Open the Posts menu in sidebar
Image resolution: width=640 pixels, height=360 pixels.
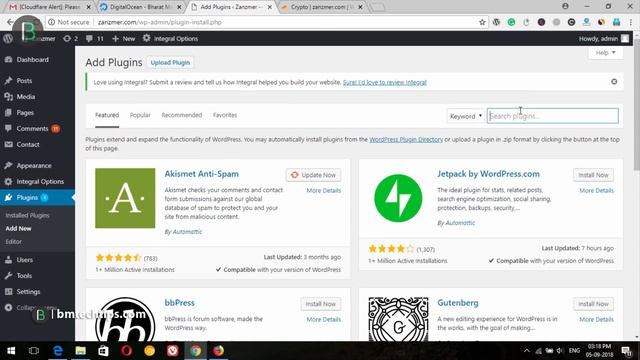(x=24, y=81)
